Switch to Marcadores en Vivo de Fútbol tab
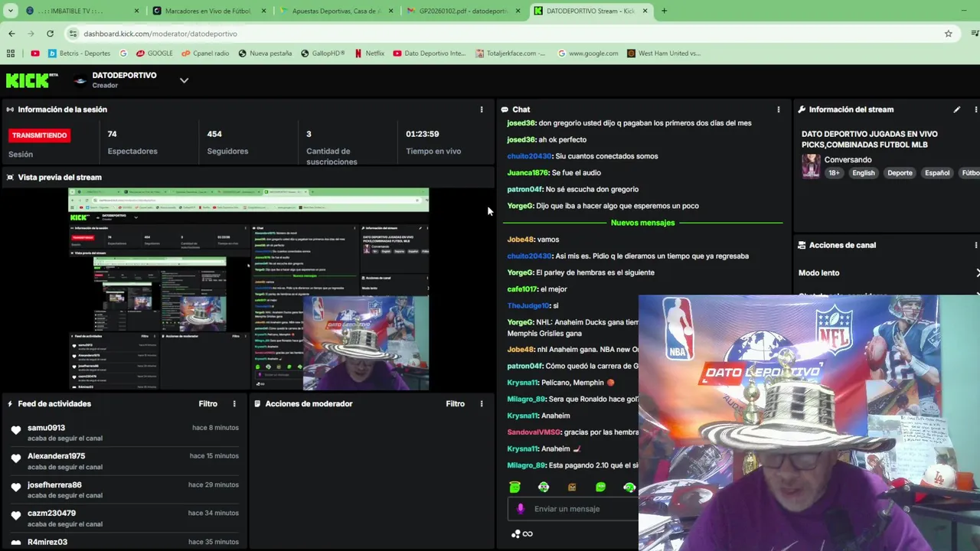Image resolution: width=980 pixels, height=551 pixels. (207, 11)
